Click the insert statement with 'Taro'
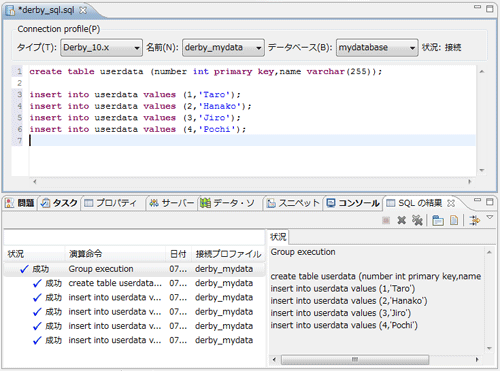500x371 pixels. pyautogui.click(x=135, y=95)
